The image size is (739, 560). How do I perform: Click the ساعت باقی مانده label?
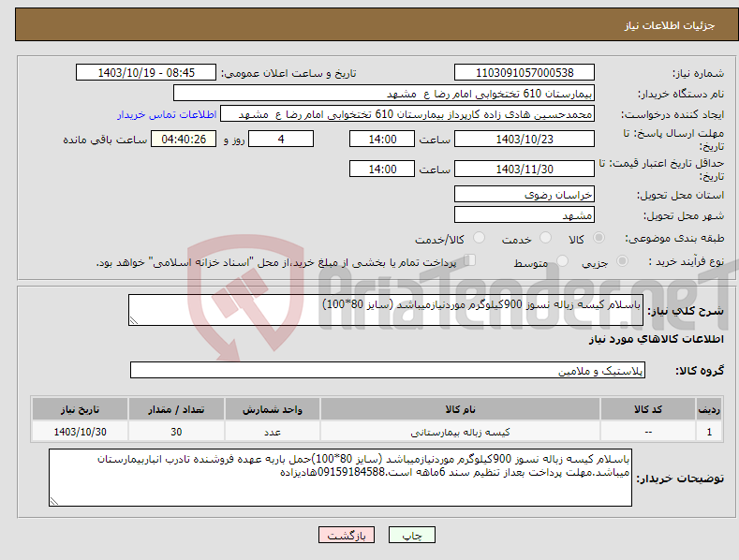pyautogui.click(x=105, y=140)
